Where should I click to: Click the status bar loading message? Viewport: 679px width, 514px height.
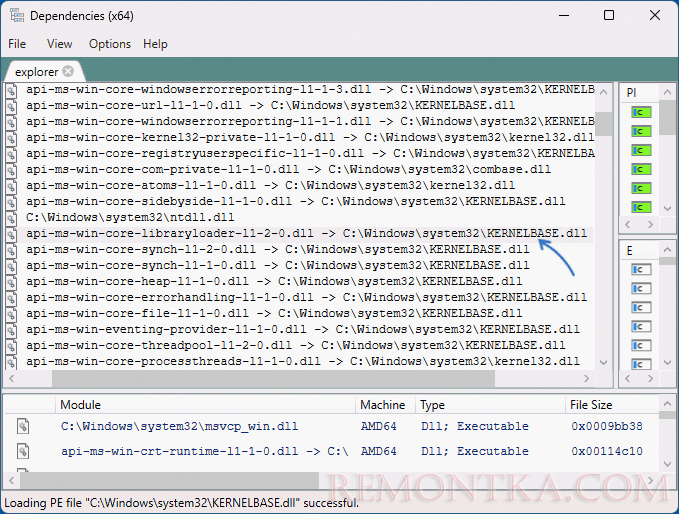coord(181,503)
